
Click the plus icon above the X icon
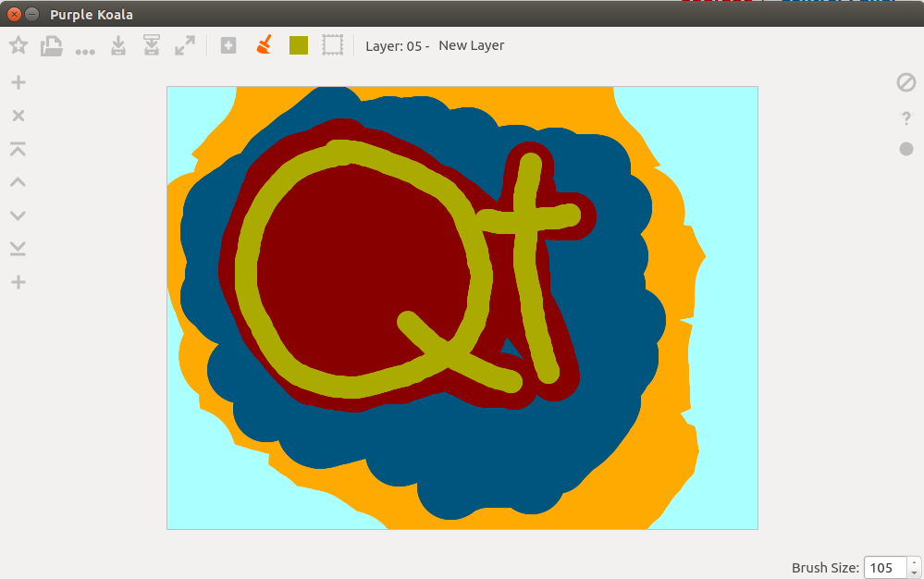click(18, 82)
